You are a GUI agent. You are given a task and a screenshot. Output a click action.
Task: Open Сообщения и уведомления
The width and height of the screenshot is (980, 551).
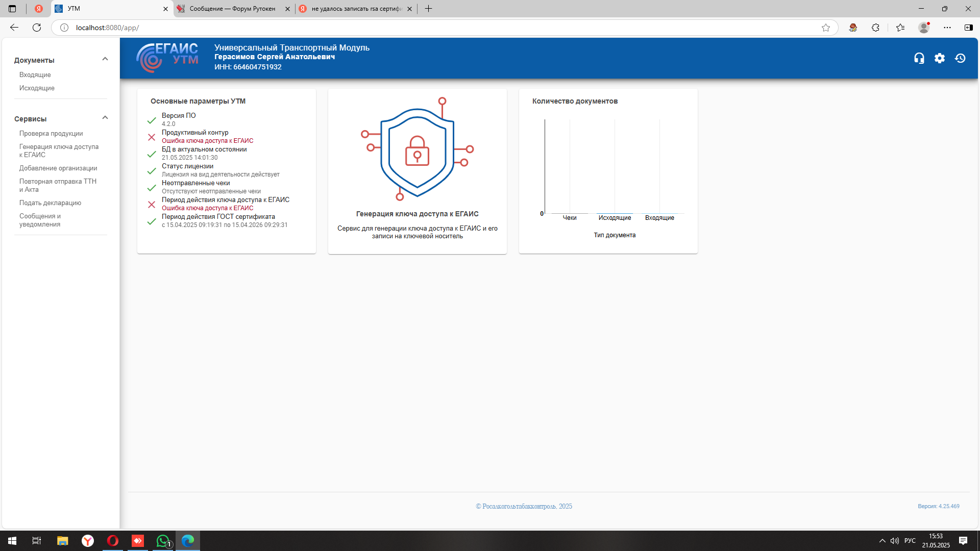click(x=40, y=220)
